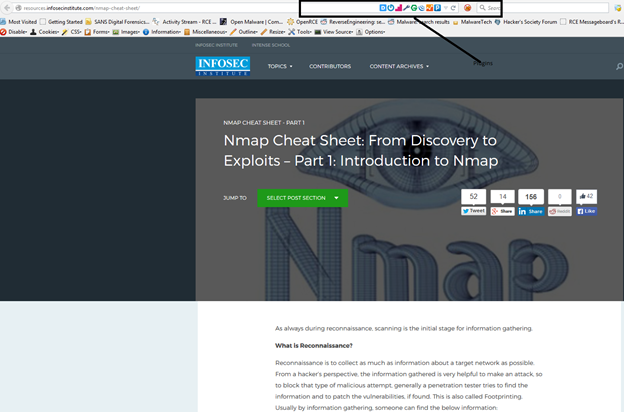This screenshot has height=412, width=624.
Task: Click the Reddit share button
Action: point(560,211)
